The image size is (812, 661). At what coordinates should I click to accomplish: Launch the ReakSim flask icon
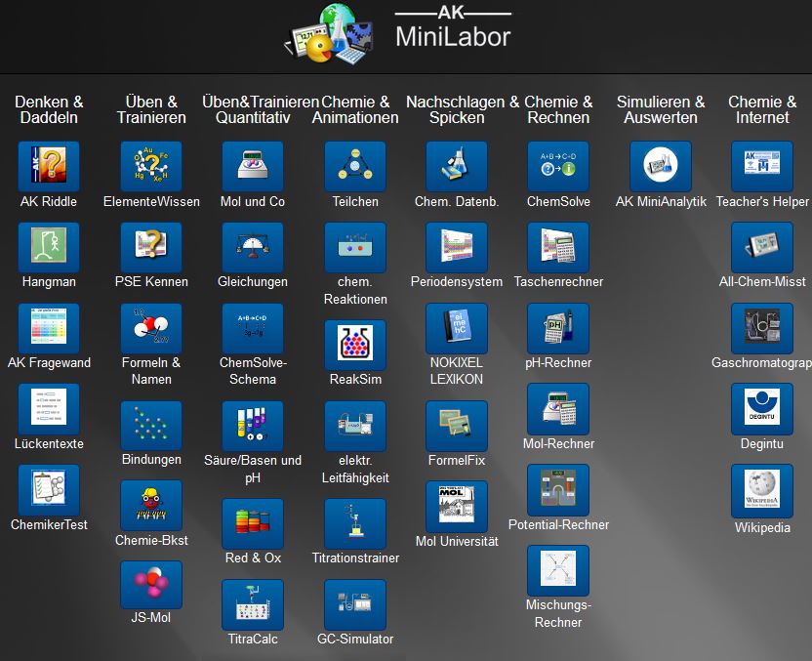[355, 345]
